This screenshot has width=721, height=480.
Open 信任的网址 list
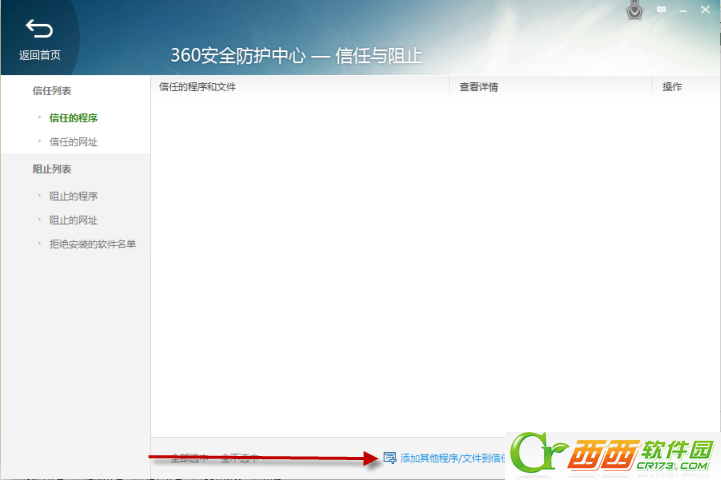click(73, 142)
